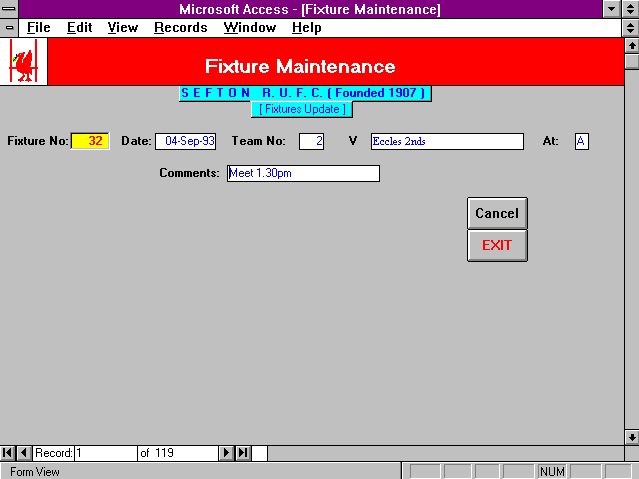
Task: Click the Form View status text
Action: tap(35, 472)
